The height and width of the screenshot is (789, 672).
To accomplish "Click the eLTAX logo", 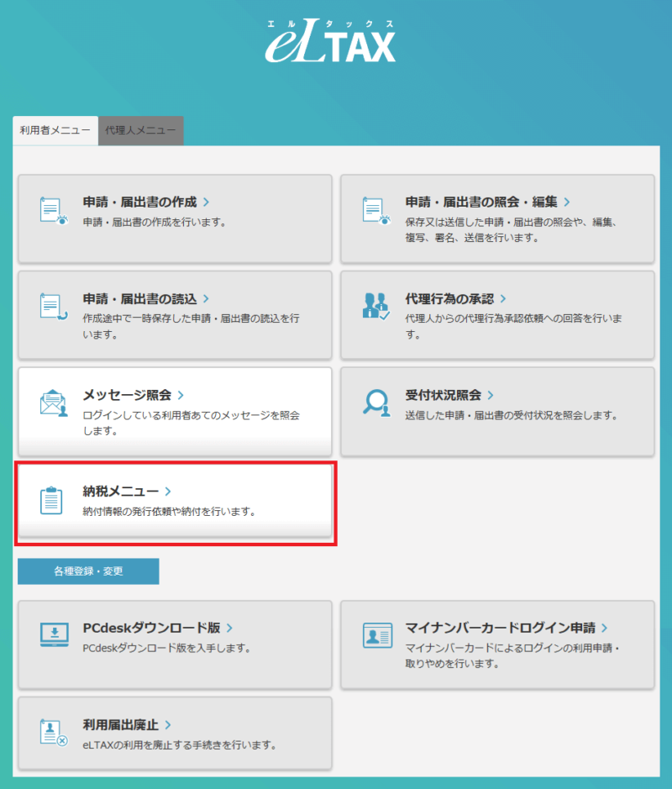I will click(330, 41).
